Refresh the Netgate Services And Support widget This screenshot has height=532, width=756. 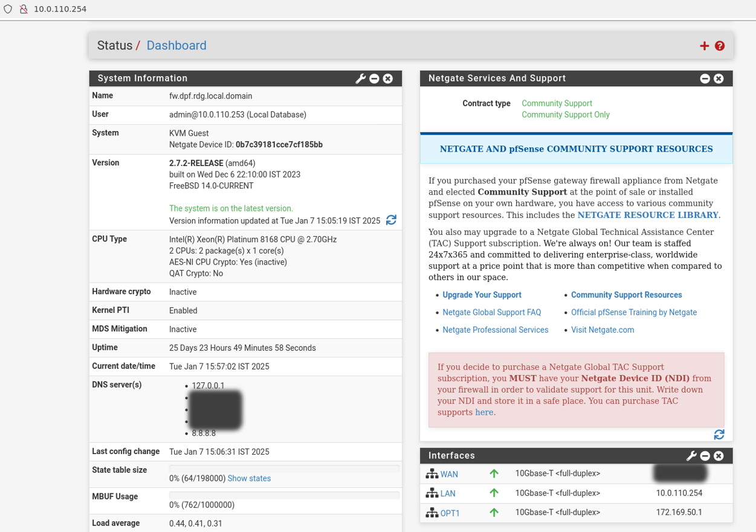[x=719, y=434]
